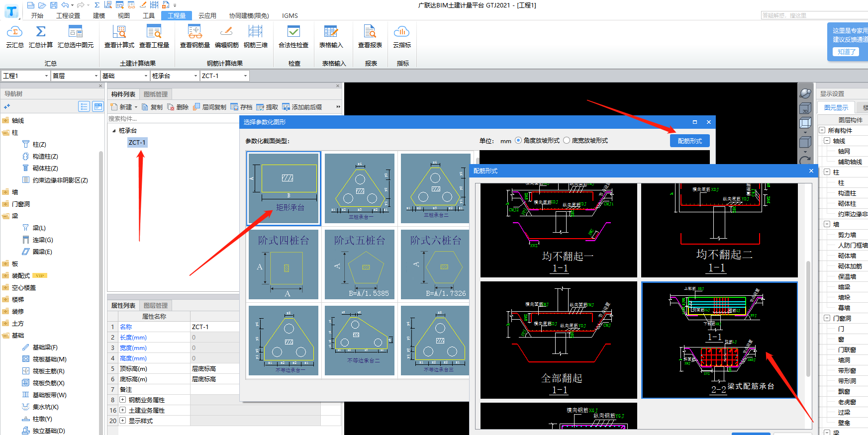
Task: Open 查看工程量 tool
Action: (x=154, y=37)
